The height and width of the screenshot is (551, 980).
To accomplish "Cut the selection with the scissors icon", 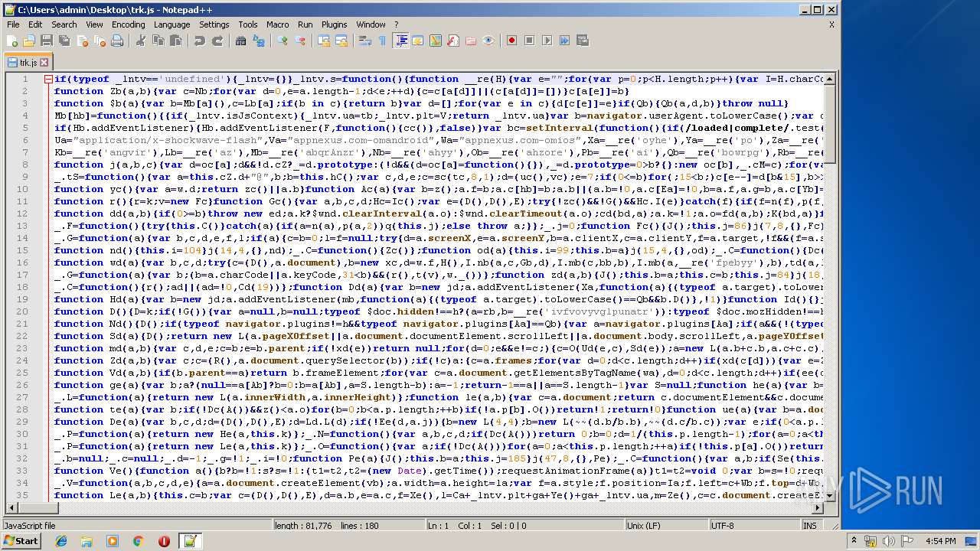I will 141,41.
